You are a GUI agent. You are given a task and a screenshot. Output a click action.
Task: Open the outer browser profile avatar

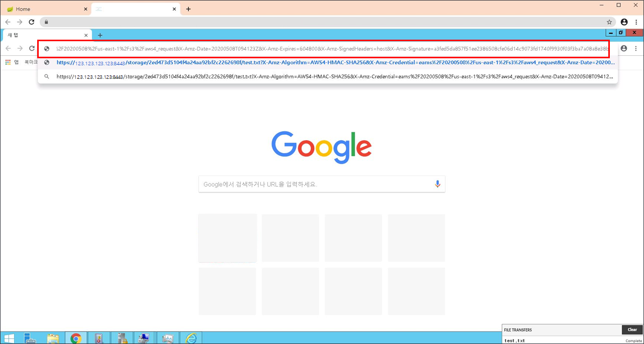click(624, 22)
